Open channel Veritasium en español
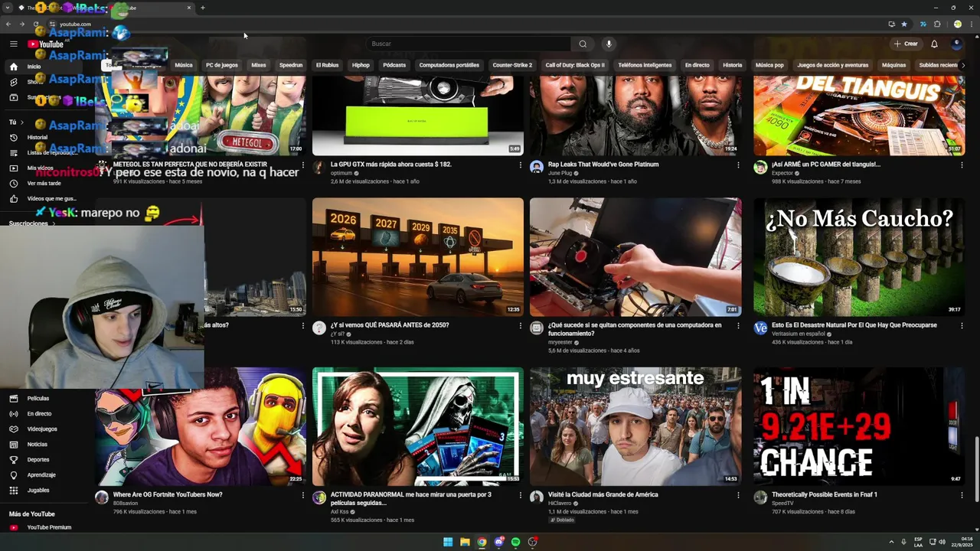 coord(799,334)
